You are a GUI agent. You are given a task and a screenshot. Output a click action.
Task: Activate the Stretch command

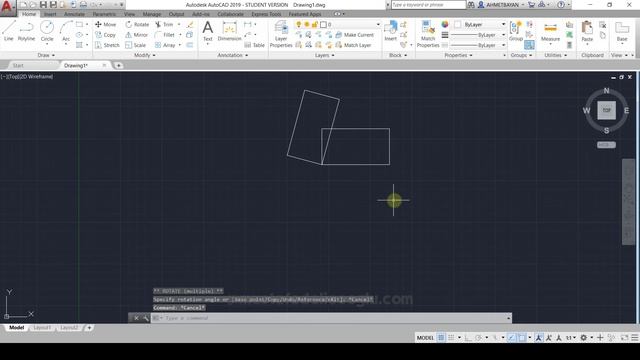[x=107, y=45]
